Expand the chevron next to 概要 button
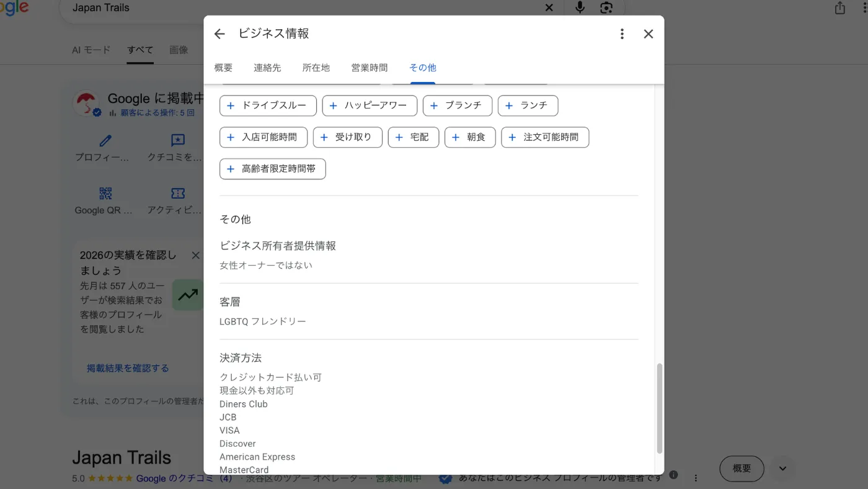Screen dimensions: 868x489 782,469
